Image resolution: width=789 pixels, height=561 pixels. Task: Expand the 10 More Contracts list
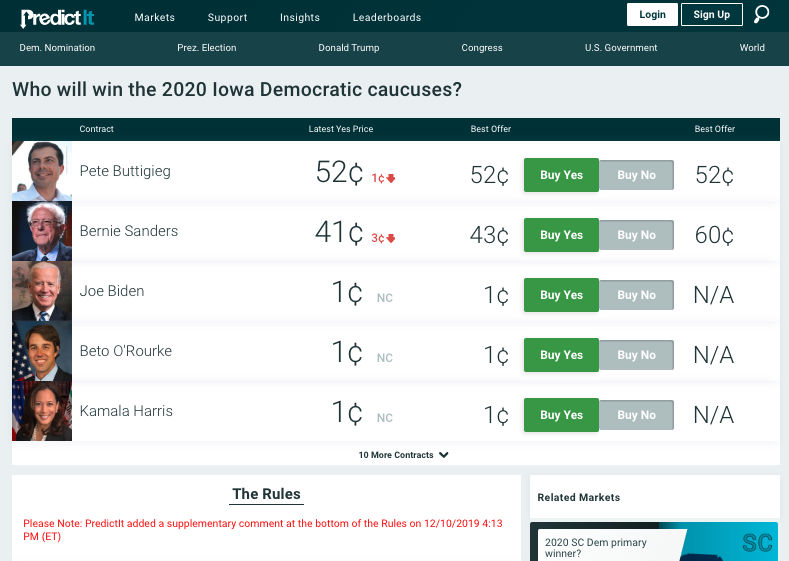click(x=403, y=455)
